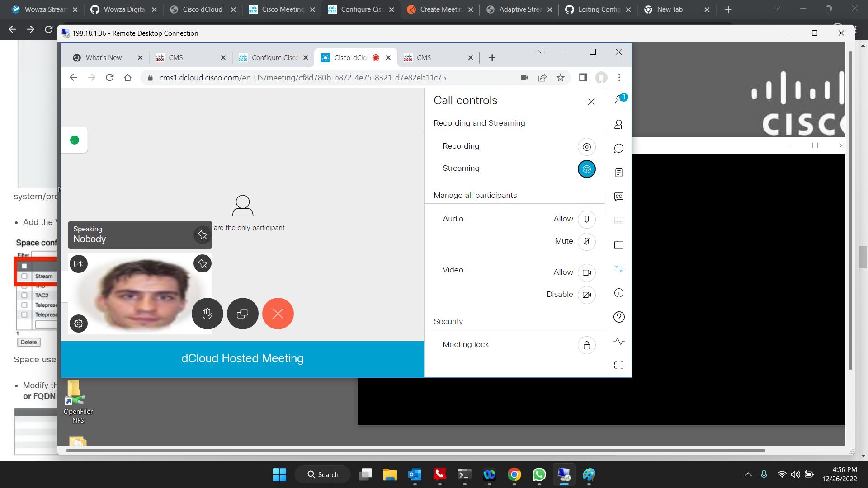This screenshot has height=488, width=868.
Task: Turn off your camera in self-view
Action: [79, 263]
